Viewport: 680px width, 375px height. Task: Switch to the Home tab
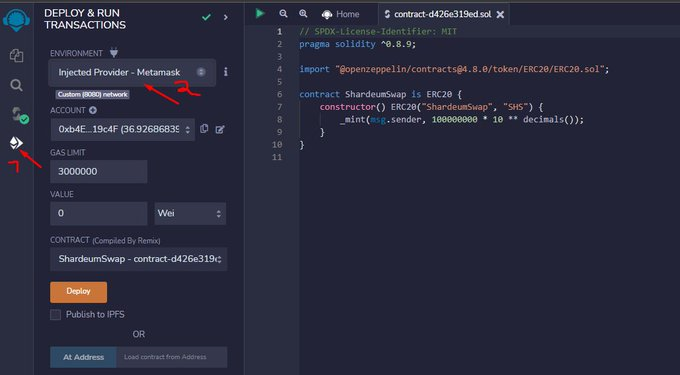point(340,14)
